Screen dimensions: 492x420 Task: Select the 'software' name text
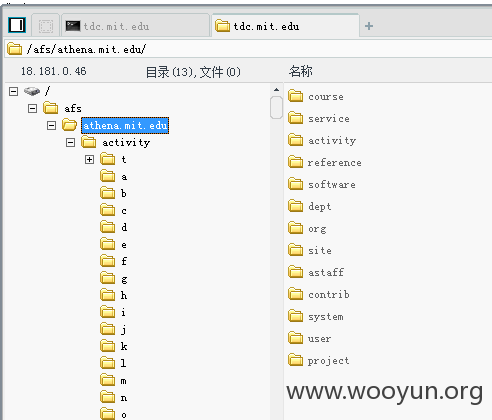pos(332,185)
